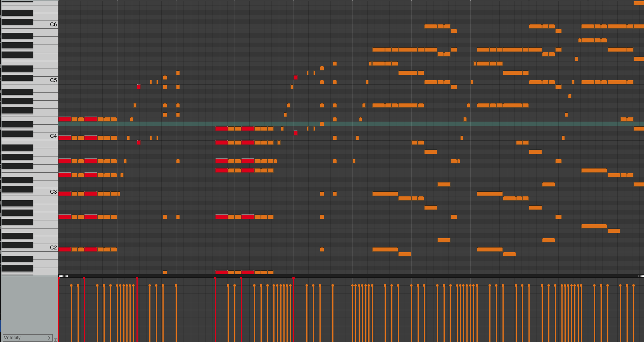
Task: Select the orange note in the top-right corner
Action: click(x=639, y=3)
